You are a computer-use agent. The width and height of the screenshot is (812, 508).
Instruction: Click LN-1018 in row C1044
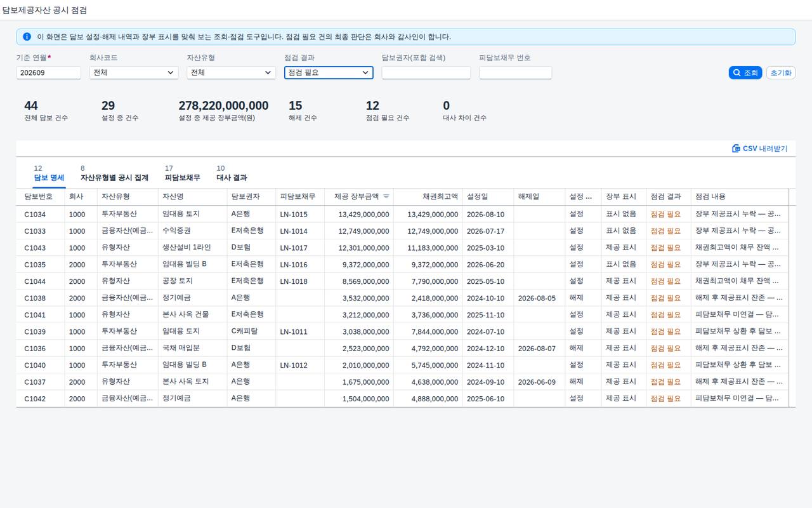pyautogui.click(x=294, y=281)
